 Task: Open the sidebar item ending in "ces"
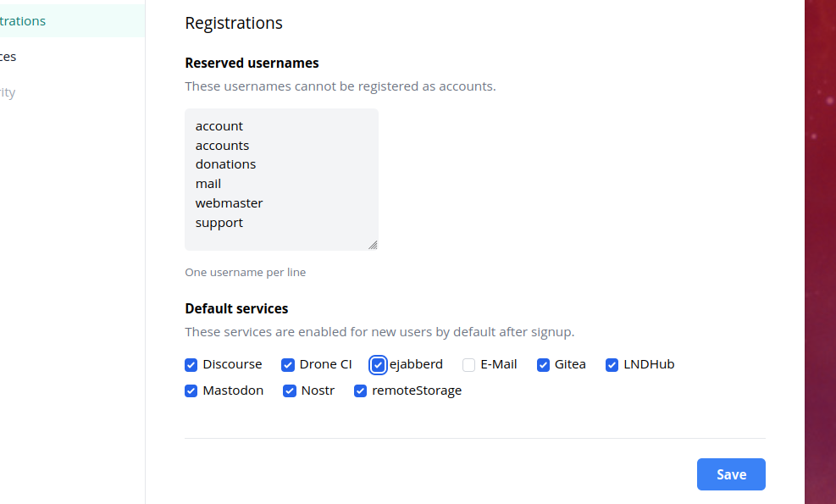click(x=8, y=57)
